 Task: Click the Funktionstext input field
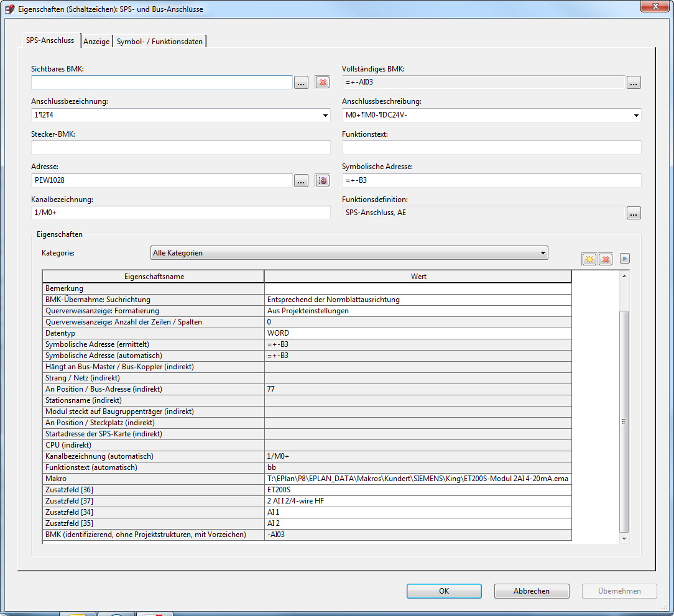(x=491, y=147)
